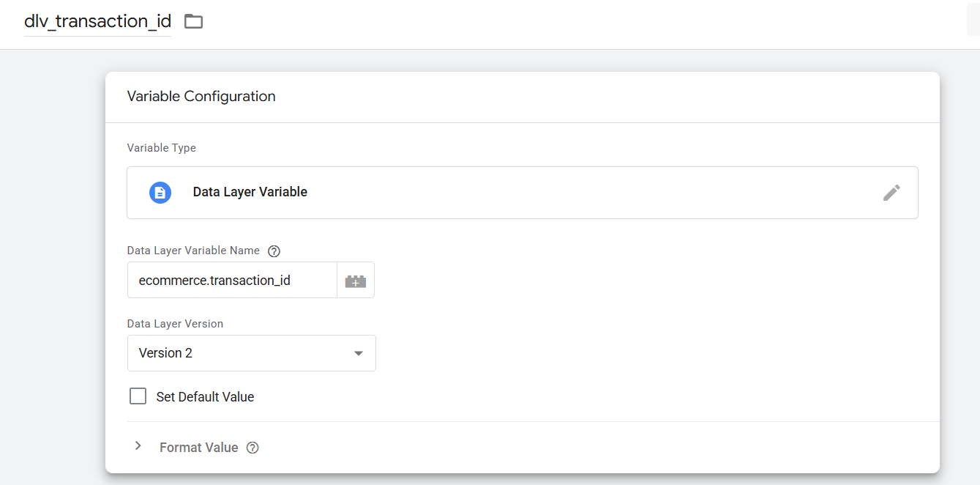This screenshot has width=980, height=485.
Task: Click the blue Data Layer Variable type icon
Action: click(x=160, y=193)
